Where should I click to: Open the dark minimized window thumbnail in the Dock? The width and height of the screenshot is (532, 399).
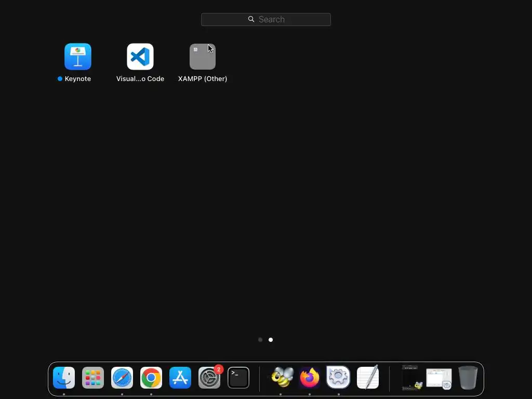411,377
